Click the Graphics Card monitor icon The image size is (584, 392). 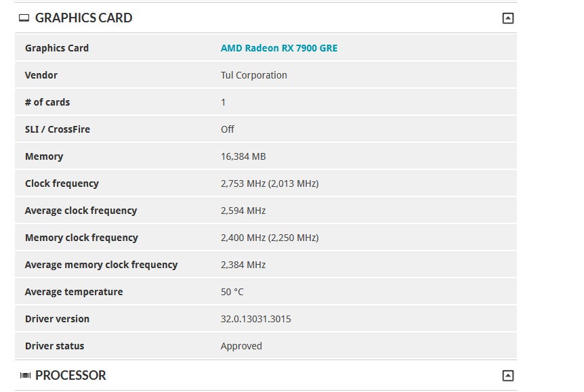tap(24, 18)
